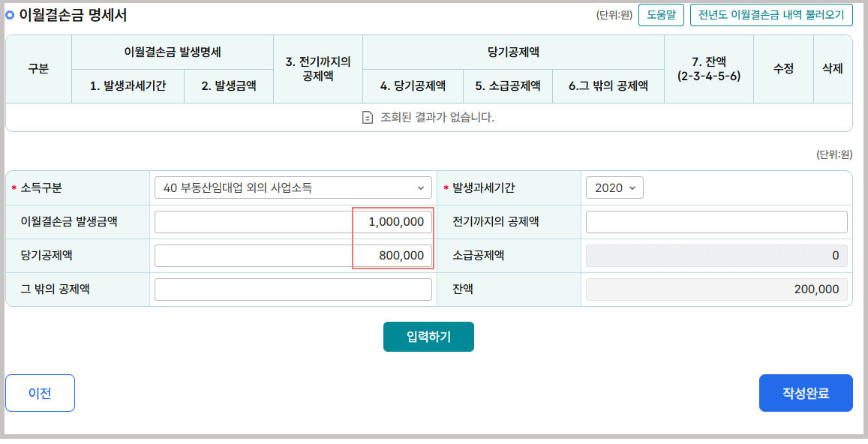868x444 pixels.
Task: Click the 조회된 결과가 없습니다 message
Action: [x=437, y=117]
